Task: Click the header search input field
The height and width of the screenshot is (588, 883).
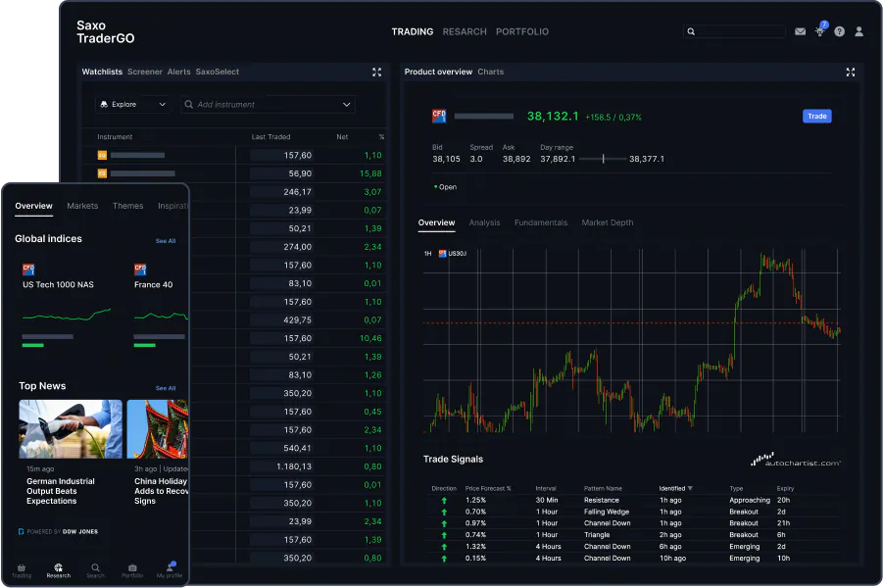Action: point(734,31)
